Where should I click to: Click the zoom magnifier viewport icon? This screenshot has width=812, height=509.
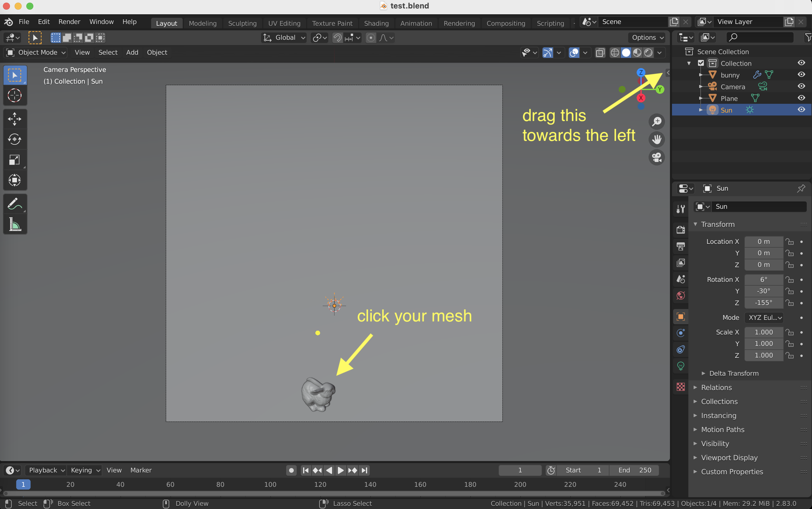(656, 122)
